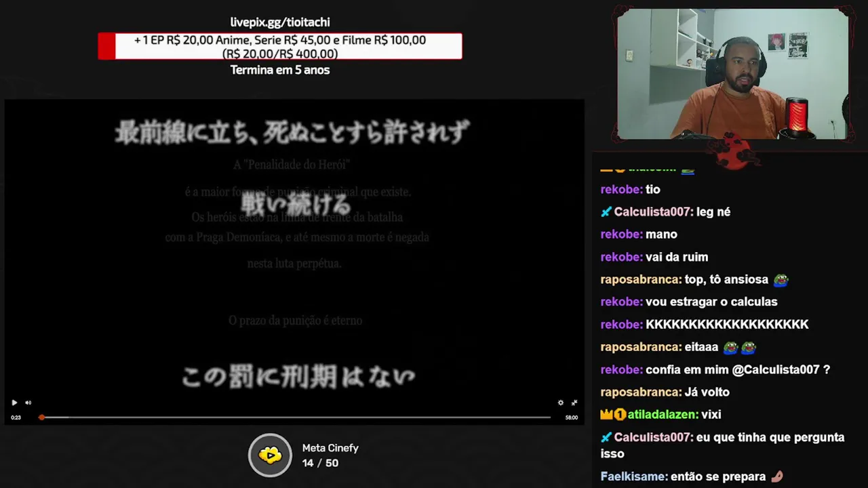Click sword badge beside "eu que tinha" message
This screenshot has height=488, width=868.
click(606, 438)
